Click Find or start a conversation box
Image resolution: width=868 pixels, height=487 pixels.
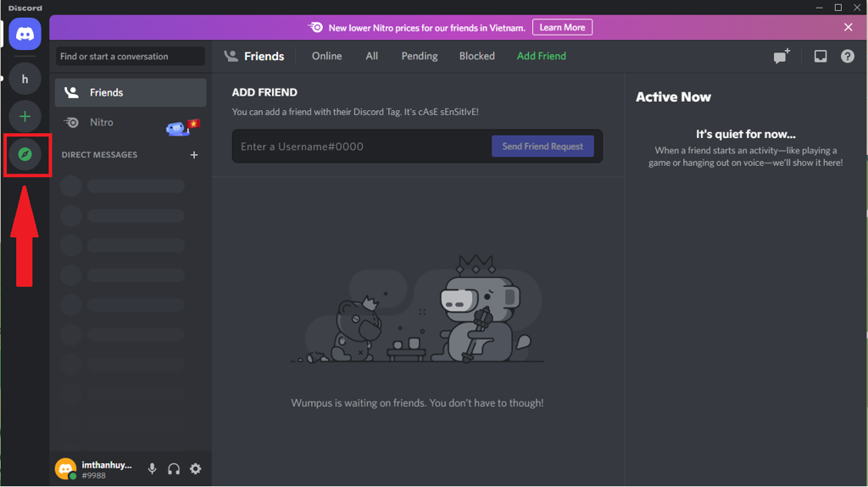[x=130, y=56]
